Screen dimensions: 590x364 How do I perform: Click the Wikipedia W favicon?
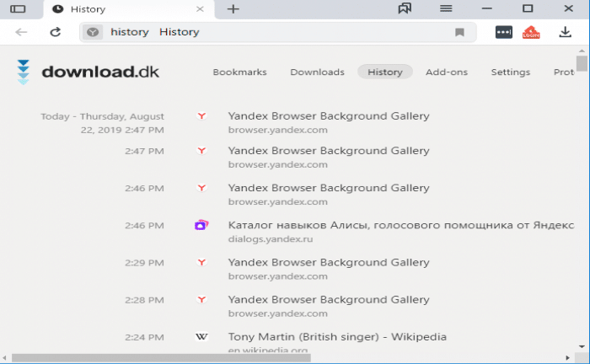pyautogui.click(x=201, y=336)
